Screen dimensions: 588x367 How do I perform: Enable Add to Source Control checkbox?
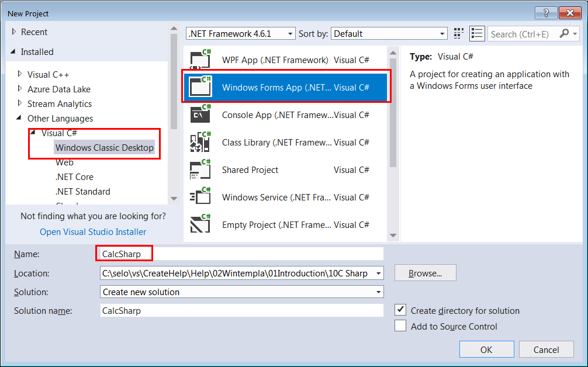pos(400,326)
